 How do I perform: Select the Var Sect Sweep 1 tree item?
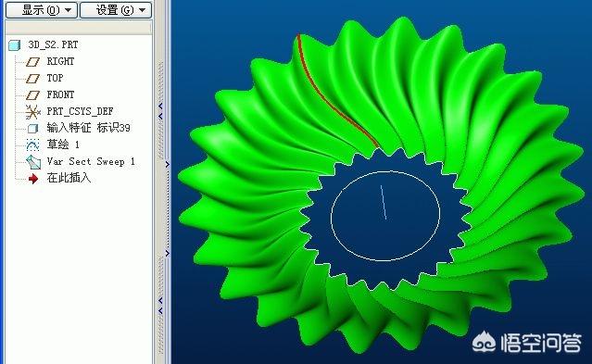coord(91,161)
